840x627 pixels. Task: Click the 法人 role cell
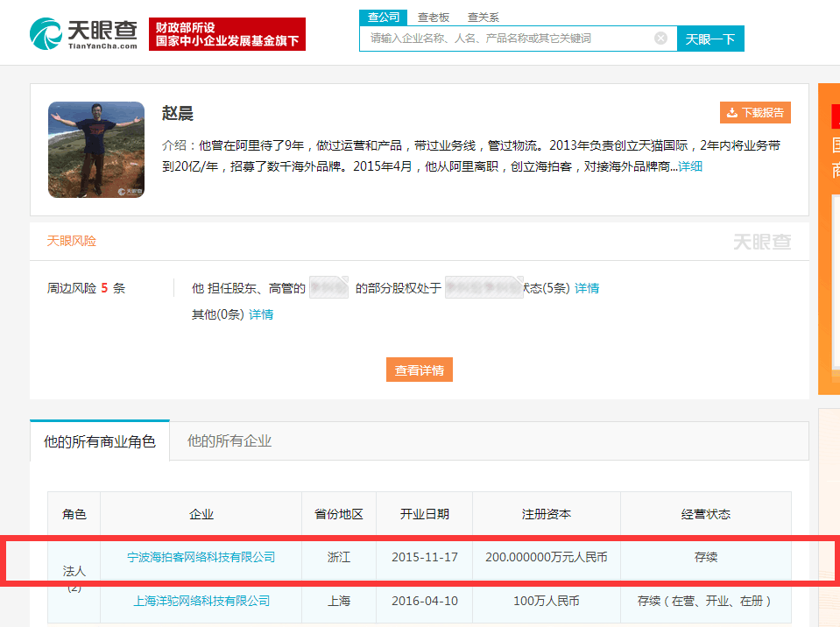[x=74, y=579]
